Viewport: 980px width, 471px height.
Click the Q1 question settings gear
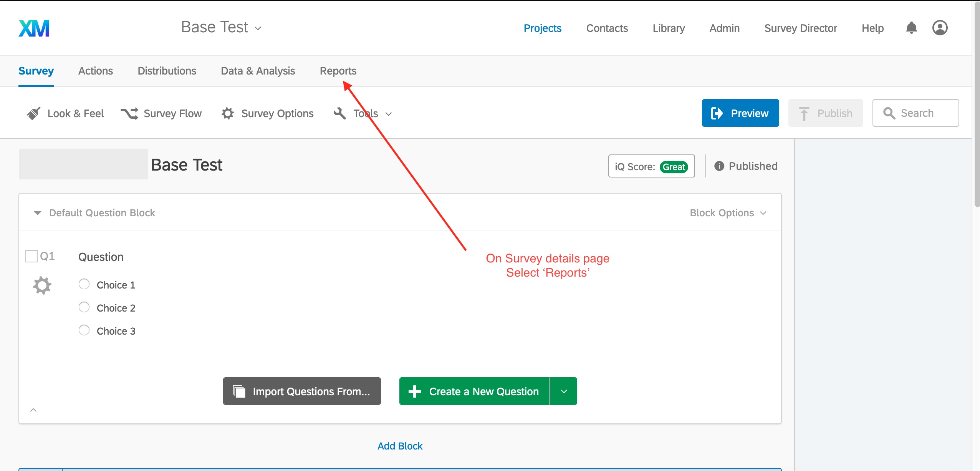[42, 285]
